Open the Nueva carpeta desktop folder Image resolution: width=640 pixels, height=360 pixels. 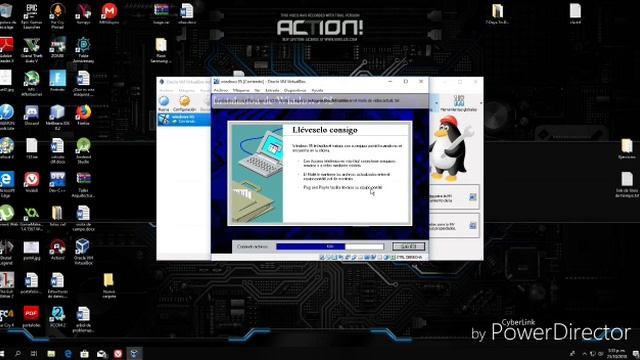(x=109, y=286)
